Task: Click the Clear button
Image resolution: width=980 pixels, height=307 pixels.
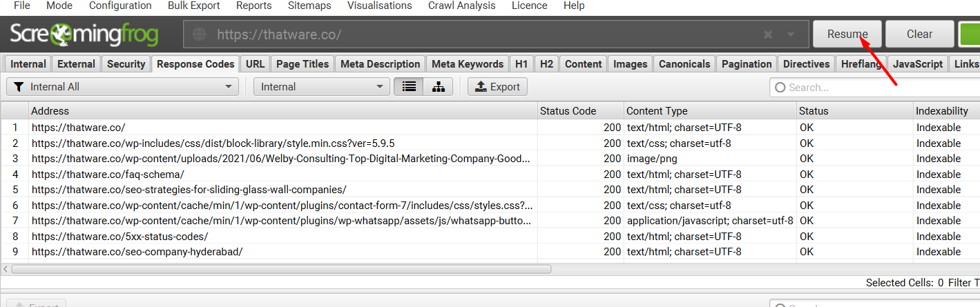Action: (x=919, y=34)
